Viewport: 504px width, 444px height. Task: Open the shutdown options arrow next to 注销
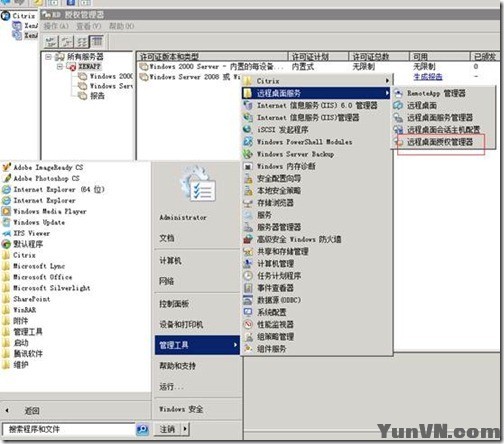point(185,429)
